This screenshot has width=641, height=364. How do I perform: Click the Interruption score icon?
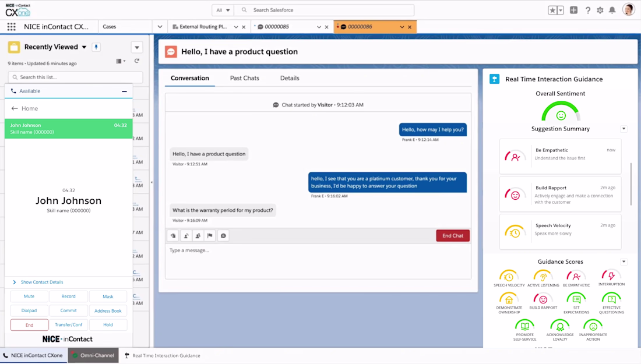click(611, 275)
